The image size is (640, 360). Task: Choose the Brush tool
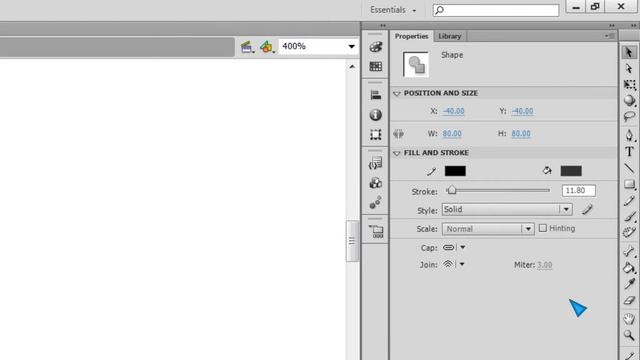(x=629, y=216)
